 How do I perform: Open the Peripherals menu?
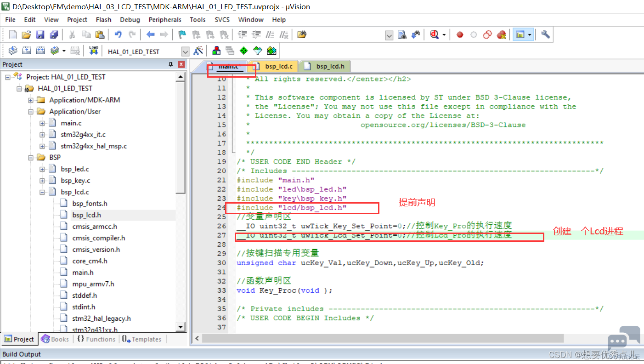[165, 19]
